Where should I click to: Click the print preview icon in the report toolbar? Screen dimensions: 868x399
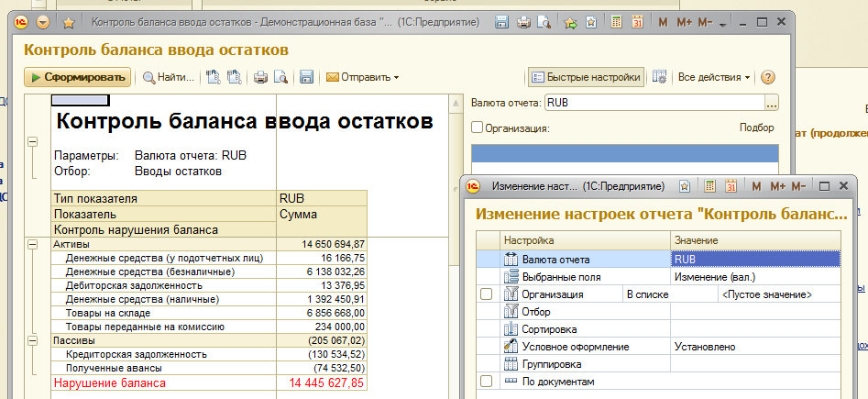(x=281, y=78)
